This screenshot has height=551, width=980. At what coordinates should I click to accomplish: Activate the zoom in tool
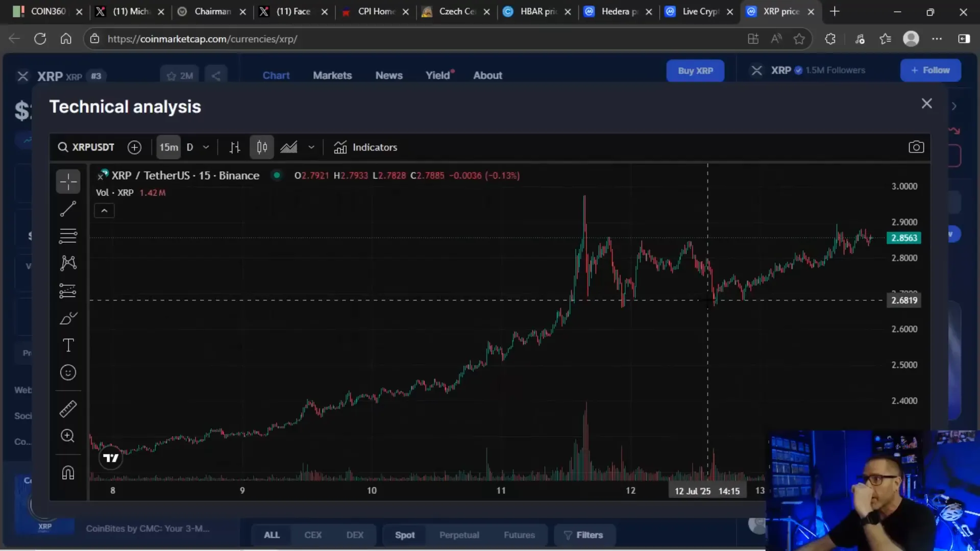click(68, 436)
